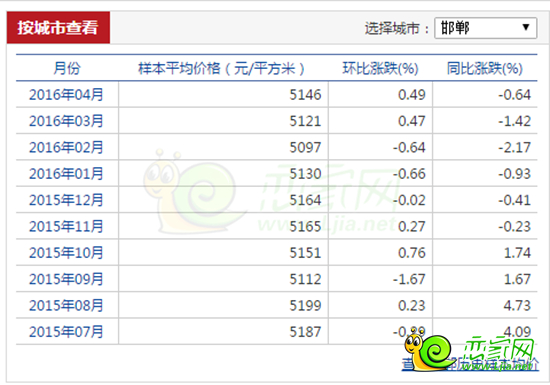Click price 5130 in the 2016年01月 row
550x385 pixels.
pos(305,174)
